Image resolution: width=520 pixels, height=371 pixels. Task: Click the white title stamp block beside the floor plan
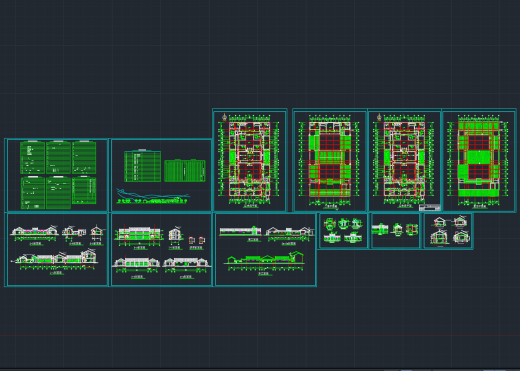pos(429,207)
